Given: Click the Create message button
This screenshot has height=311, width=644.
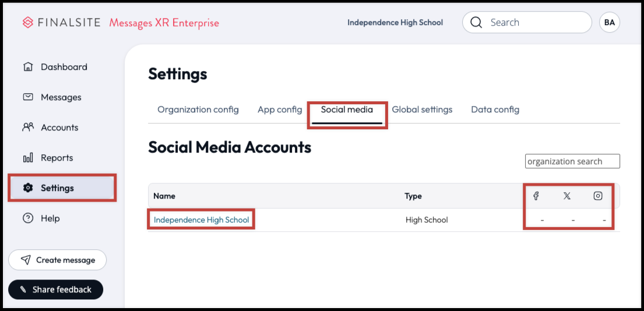Looking at the screenshot, I should (x=58, y=260).
